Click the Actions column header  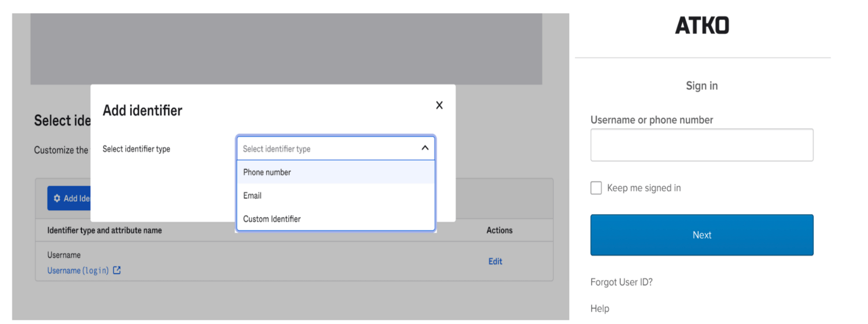499,230
